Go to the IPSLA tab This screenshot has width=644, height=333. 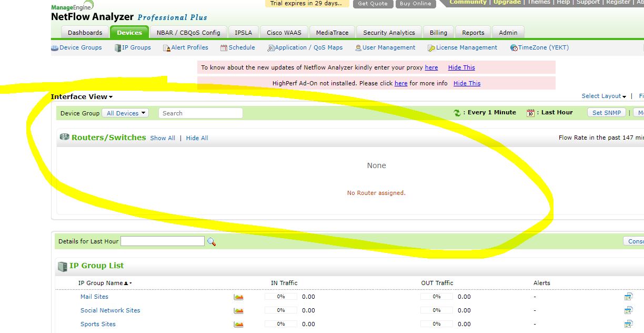pos(244,33)
